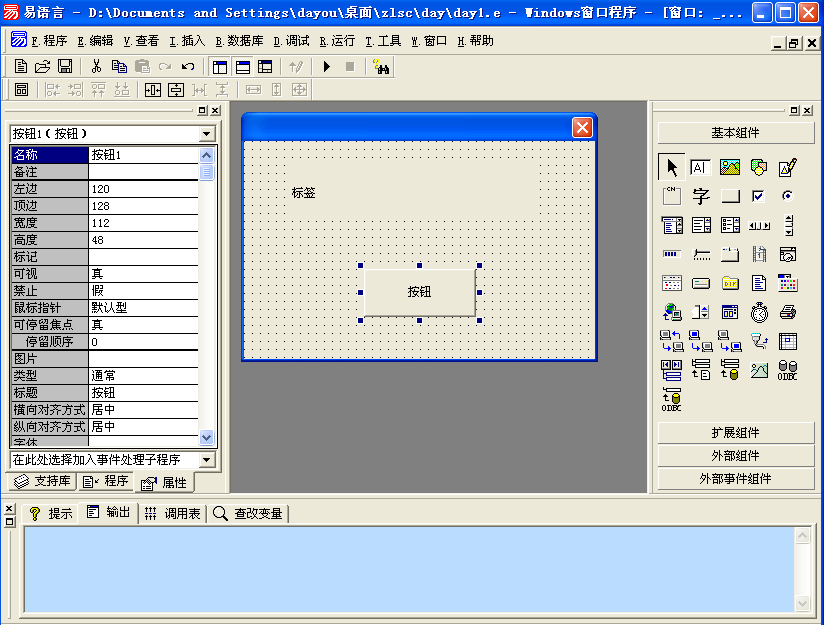Select the combo box component icon
824x625 pixels.
[672, 226]
